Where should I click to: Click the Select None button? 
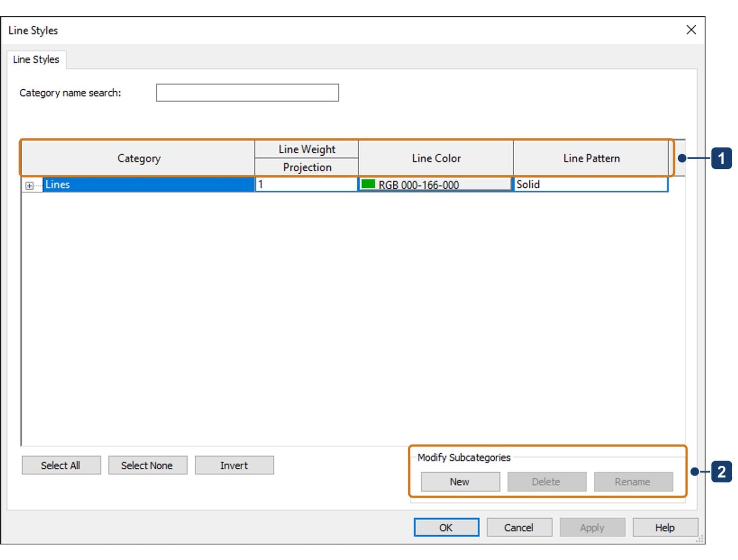click(148, 465)
